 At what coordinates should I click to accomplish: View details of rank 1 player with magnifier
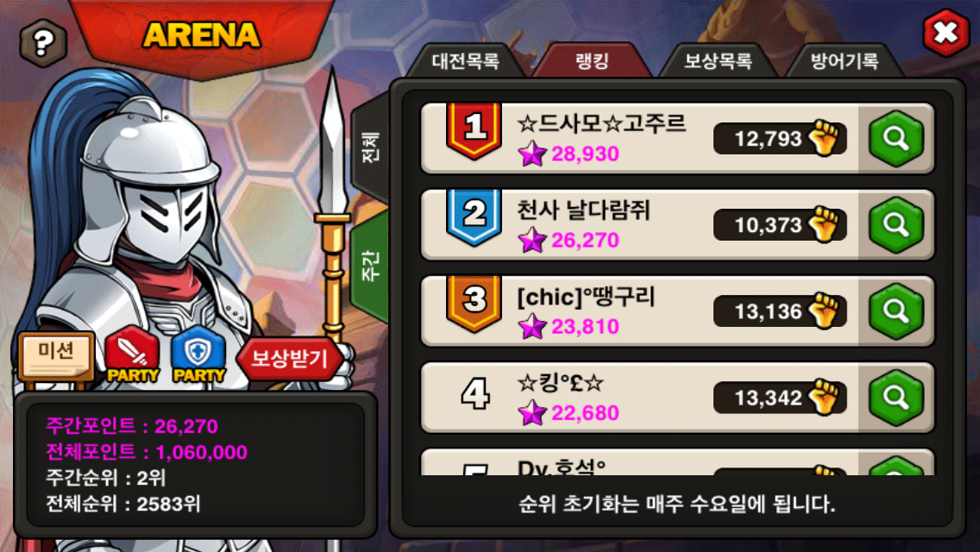pyautogui.click(x=896, y=139)
